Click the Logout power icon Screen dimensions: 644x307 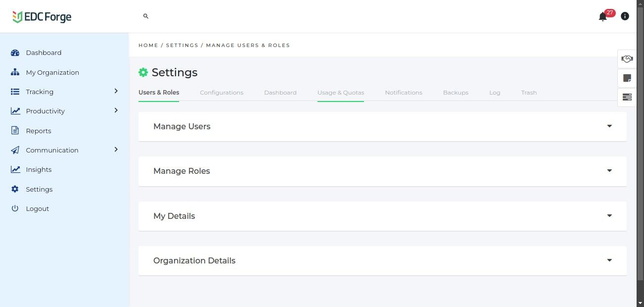coord(15,208)
